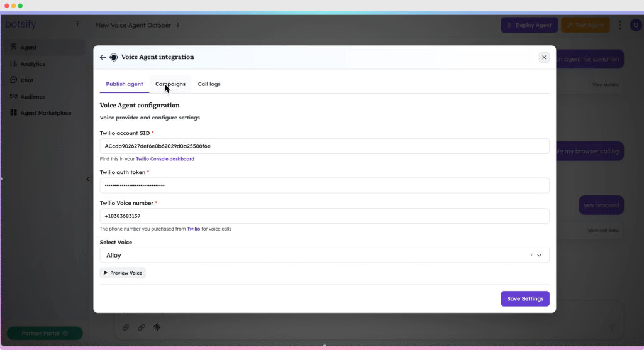Image resolution: width=644 pixels, height=350 pixels.
Task: Open the Select Voice dropdown showing Alloy
Action: tap(325, 255)
